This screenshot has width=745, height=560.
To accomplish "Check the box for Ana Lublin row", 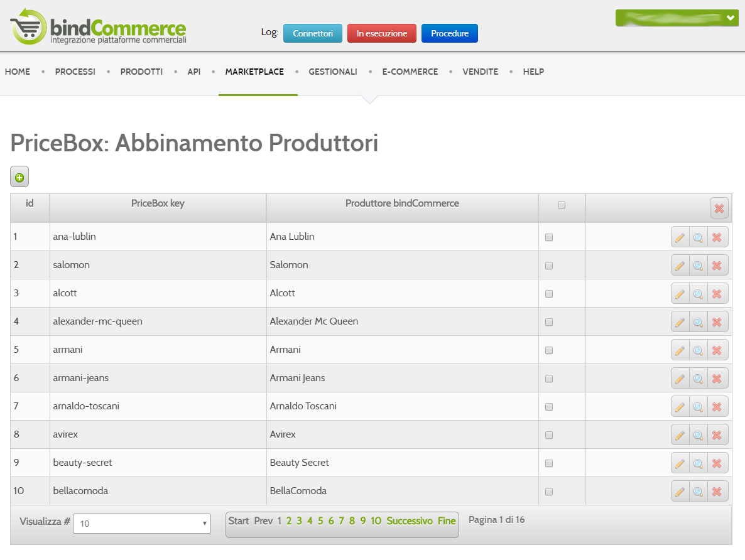I will [549, 237].
